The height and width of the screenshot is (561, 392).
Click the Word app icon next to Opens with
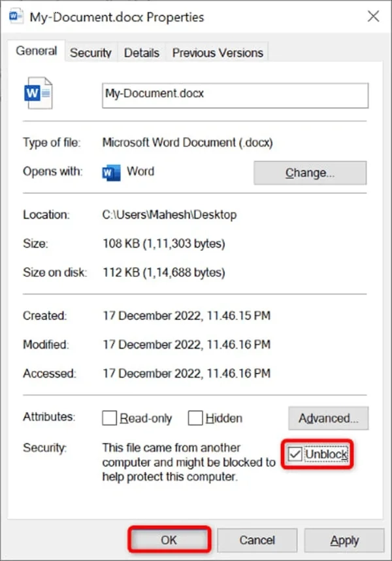pos(110,172)
